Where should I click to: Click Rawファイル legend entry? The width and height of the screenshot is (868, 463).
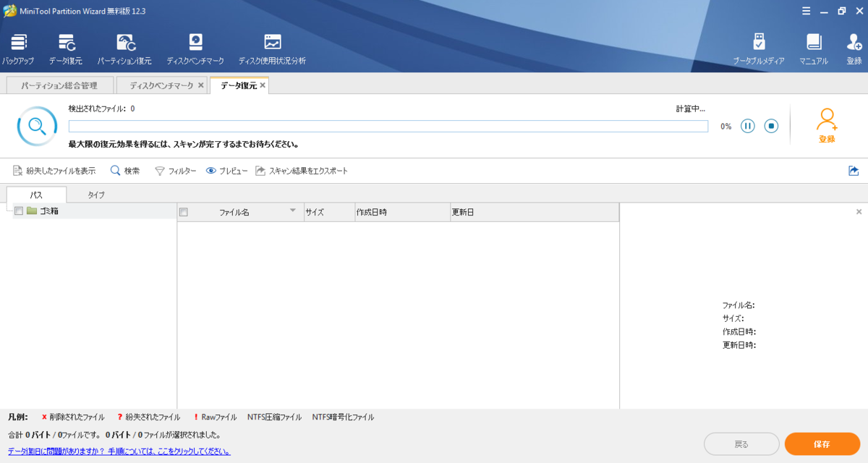coord(215,417)
